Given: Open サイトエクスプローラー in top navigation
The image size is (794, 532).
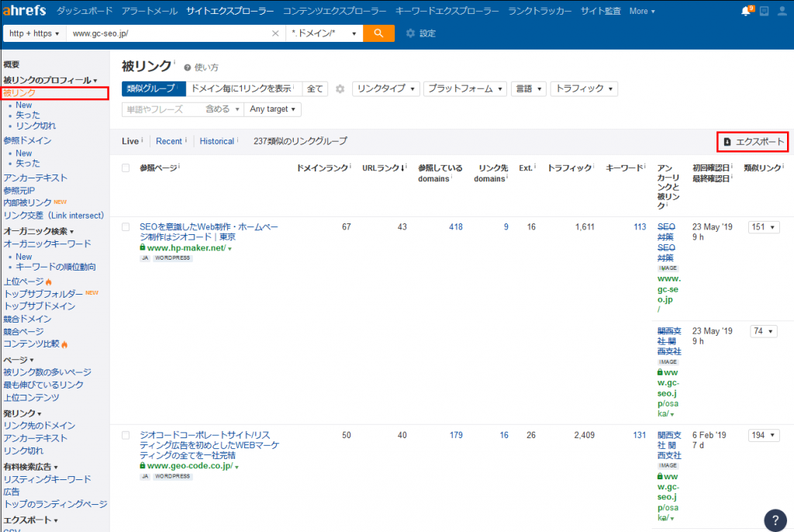Looking at the screenshot, I should click(230, 11).
